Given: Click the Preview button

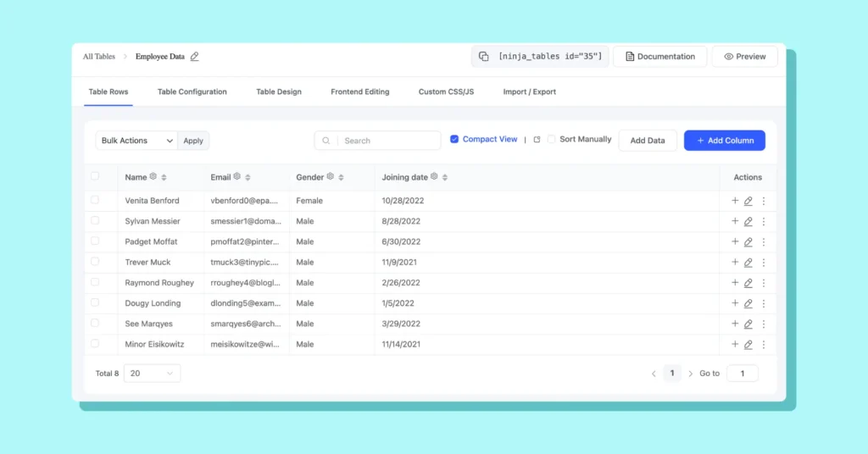Looking at the screenshot, I should (x=744, y=57).
